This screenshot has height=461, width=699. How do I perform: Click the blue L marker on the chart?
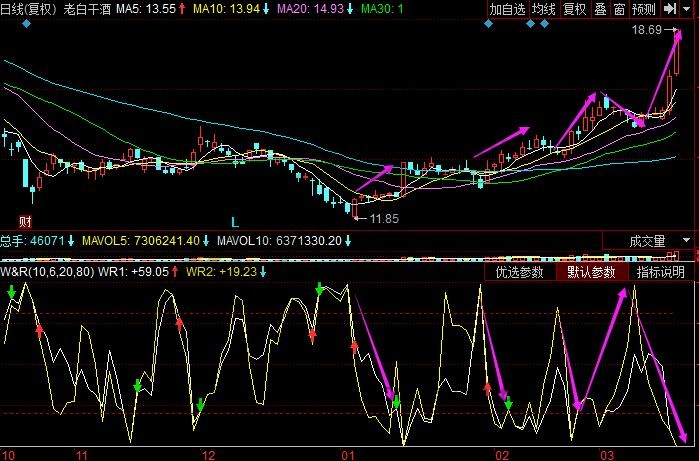tap(236, 220)
